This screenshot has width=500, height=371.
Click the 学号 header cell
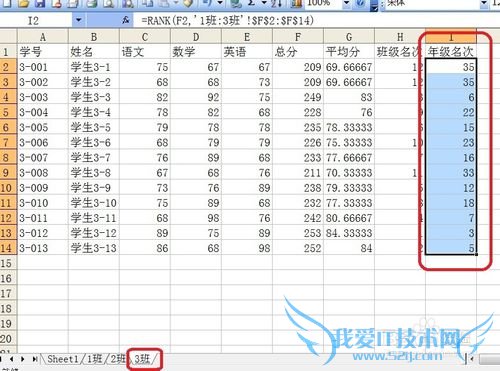(x=43, y=52)
